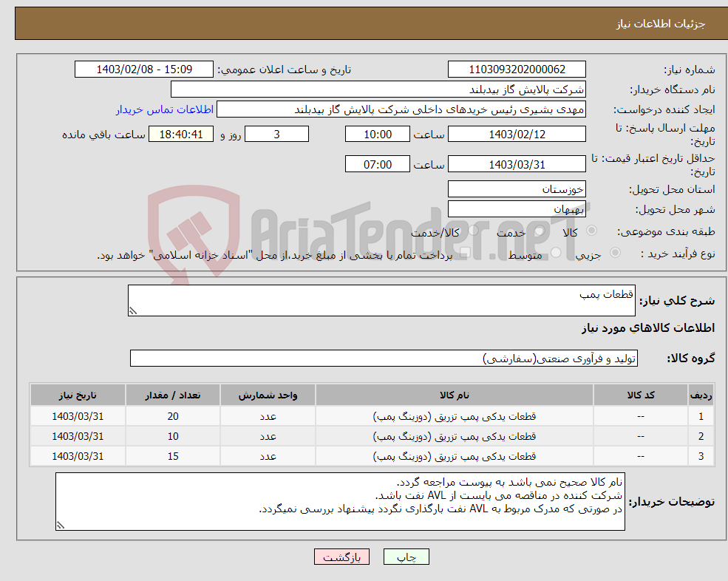Click the unit عدد in row 2
Screen dimensions: 728x581
click(x=268, y=436)
